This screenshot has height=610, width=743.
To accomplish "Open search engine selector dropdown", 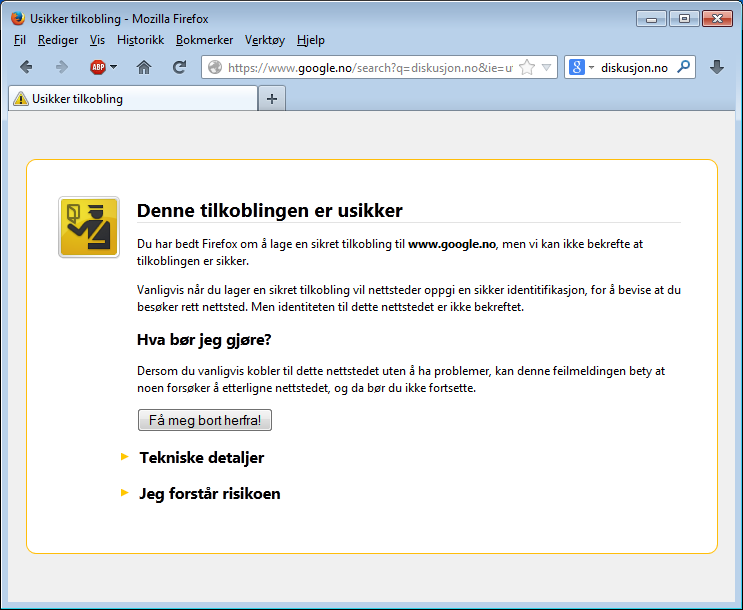I will (x=591, y=67).
